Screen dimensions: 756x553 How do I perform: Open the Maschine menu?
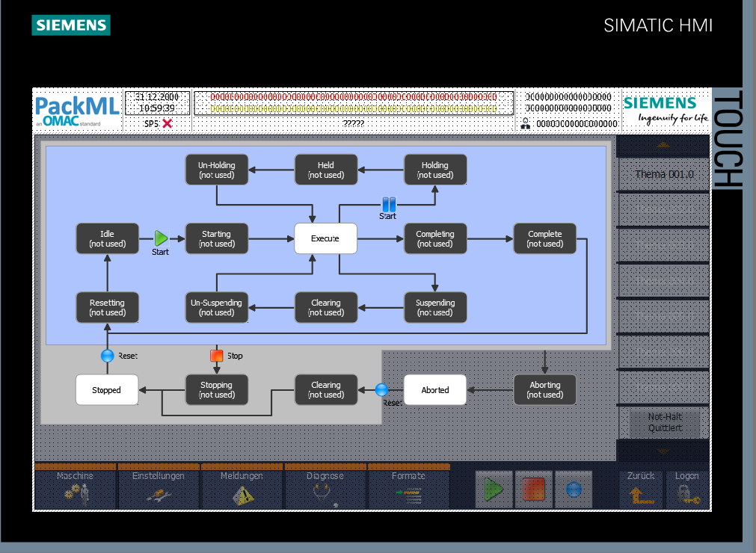coord(76,487)
